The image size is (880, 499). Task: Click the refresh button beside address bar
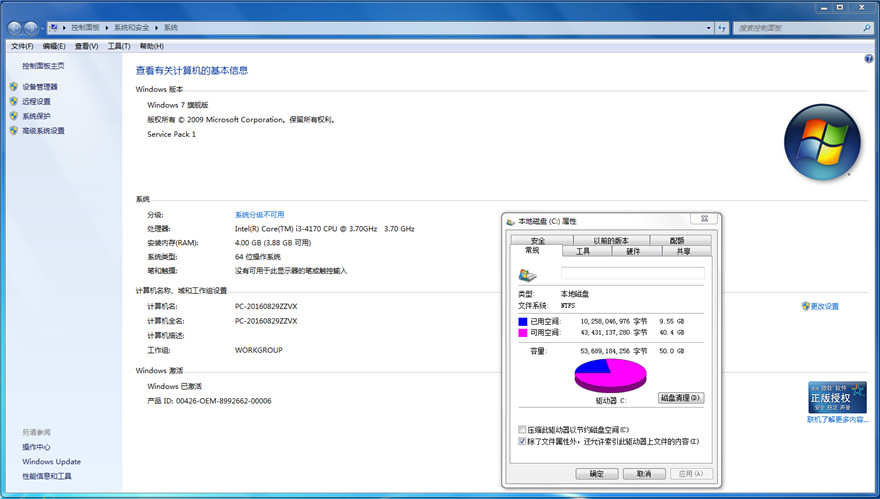tap(722, 28)
